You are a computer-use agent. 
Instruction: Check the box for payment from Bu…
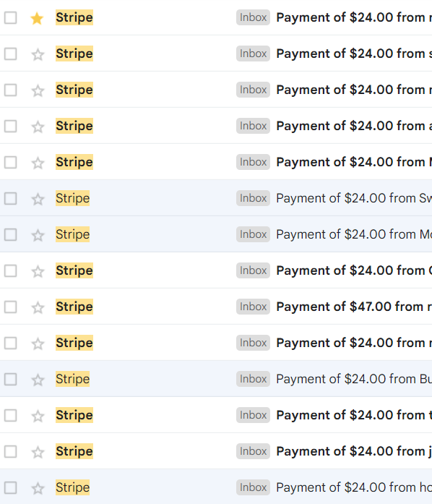(x=11, y=380)
